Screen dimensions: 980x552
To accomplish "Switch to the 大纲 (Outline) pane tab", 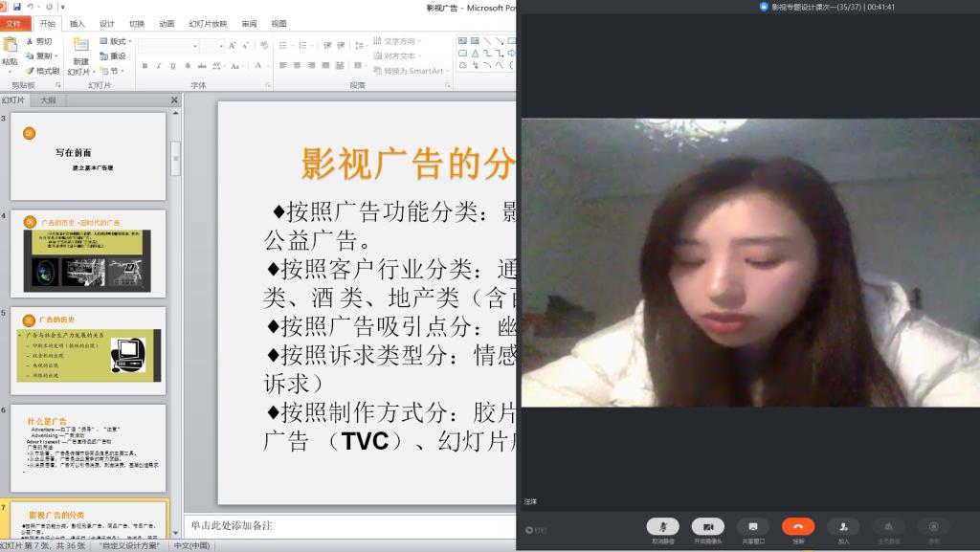I will pyautogui.click(x=48, y=99).
